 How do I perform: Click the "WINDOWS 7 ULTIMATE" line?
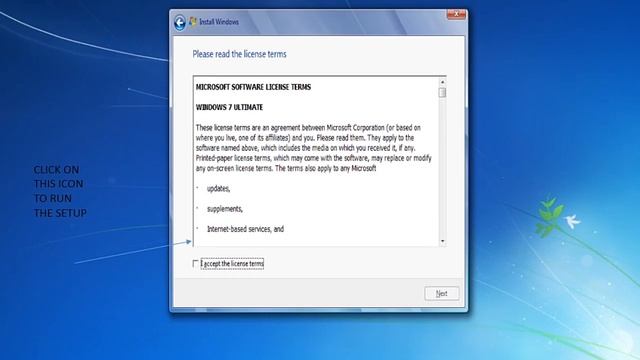click(229, 107)
